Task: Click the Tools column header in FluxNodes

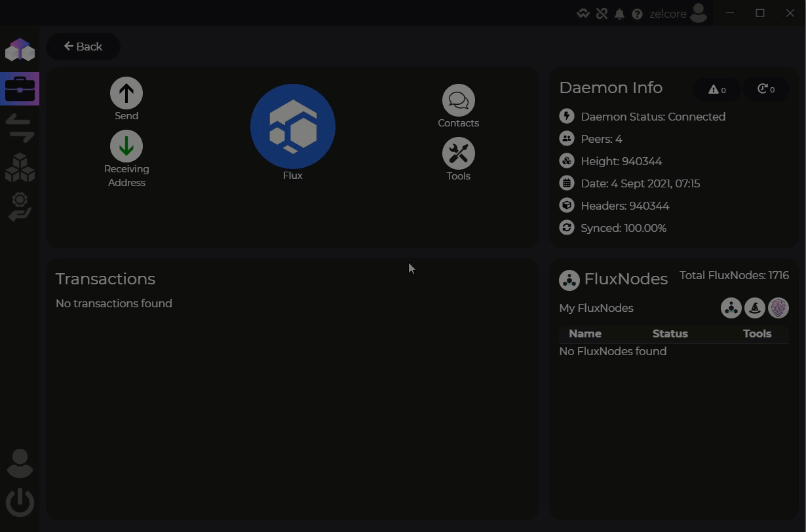Action: [x=757, y=333]
